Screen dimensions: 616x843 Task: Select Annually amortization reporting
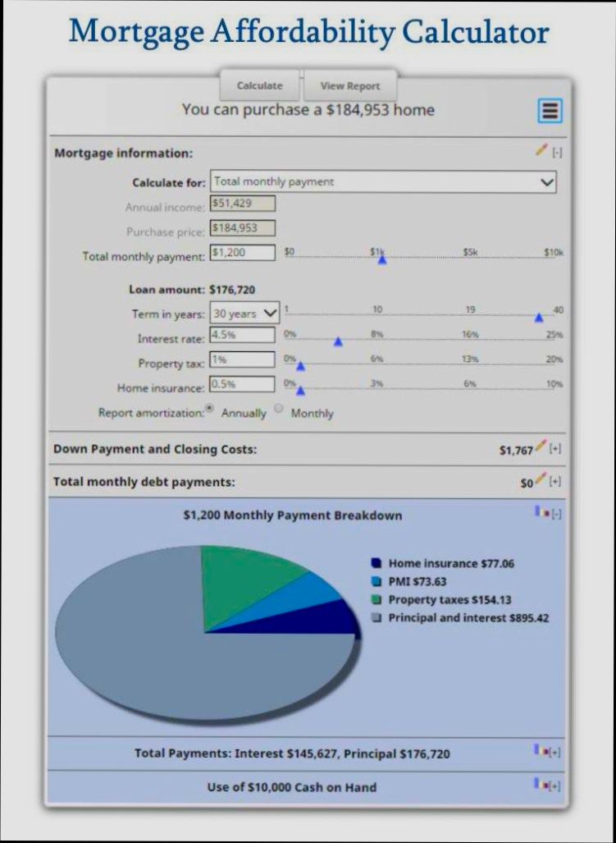coord(210,408)
